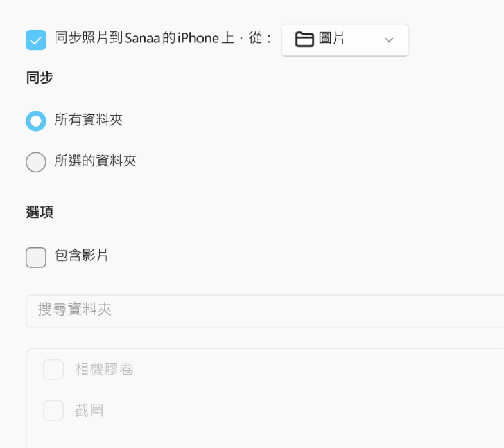Click the 同步 section heading

click(40, 78)
